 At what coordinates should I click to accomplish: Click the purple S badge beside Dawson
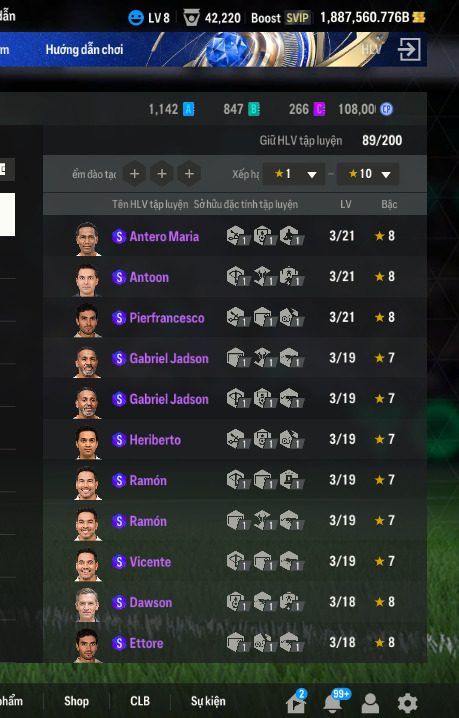point(119,603)
